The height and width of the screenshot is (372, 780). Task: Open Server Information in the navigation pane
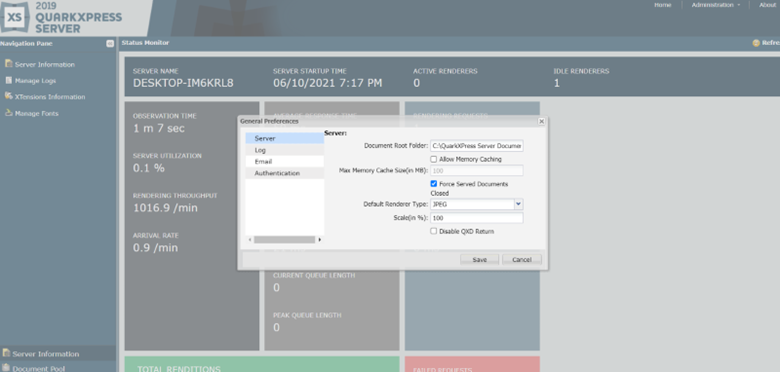coord(45,65)
